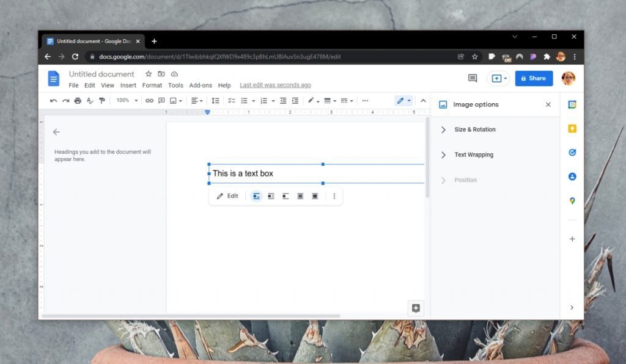Click the document title field Untitled document

101,74
